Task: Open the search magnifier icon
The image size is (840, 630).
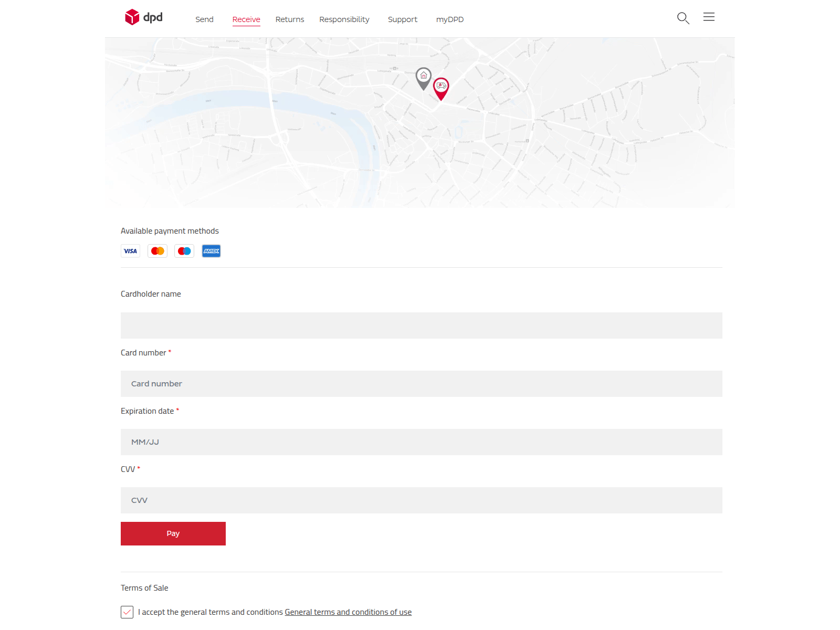Action: click(683, 18)
